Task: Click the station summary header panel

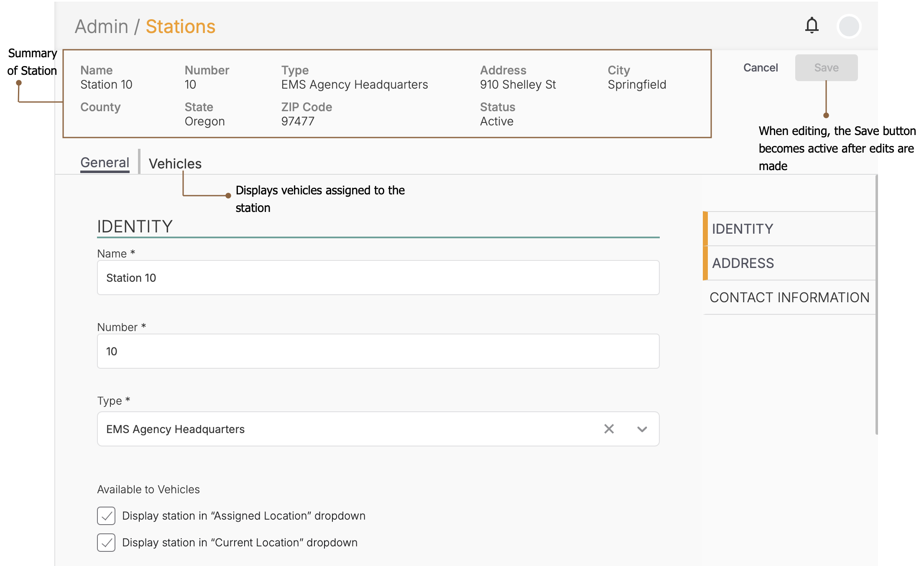Action: point(387,94)
